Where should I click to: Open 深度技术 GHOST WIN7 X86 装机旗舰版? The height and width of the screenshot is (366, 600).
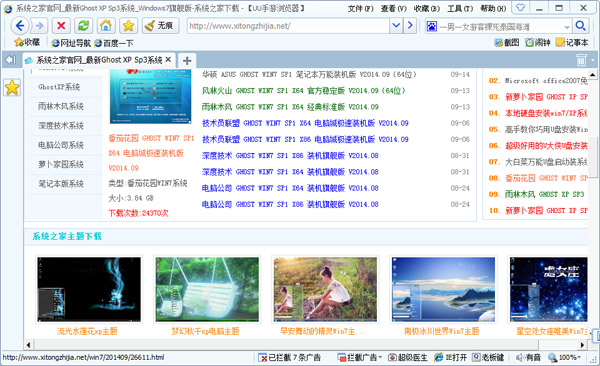point(290,155)
